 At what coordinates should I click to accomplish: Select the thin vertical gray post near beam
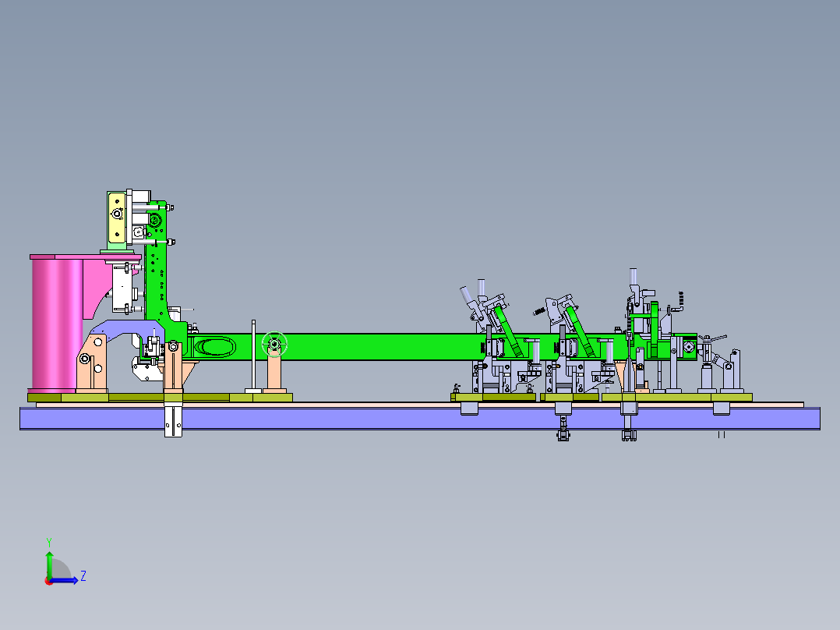tap(253, 355)
